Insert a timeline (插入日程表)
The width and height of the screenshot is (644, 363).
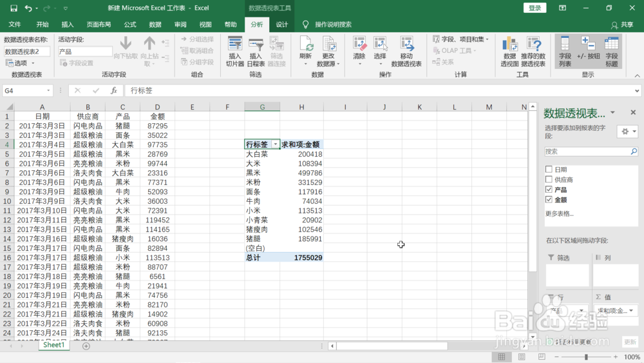click(x=256, y=52)
